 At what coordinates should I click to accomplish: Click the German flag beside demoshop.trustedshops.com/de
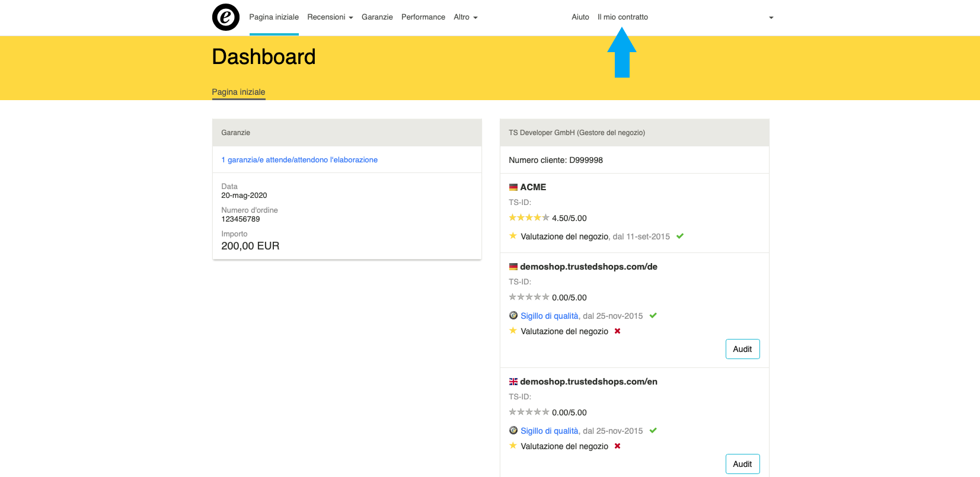(x=513, y=267)
